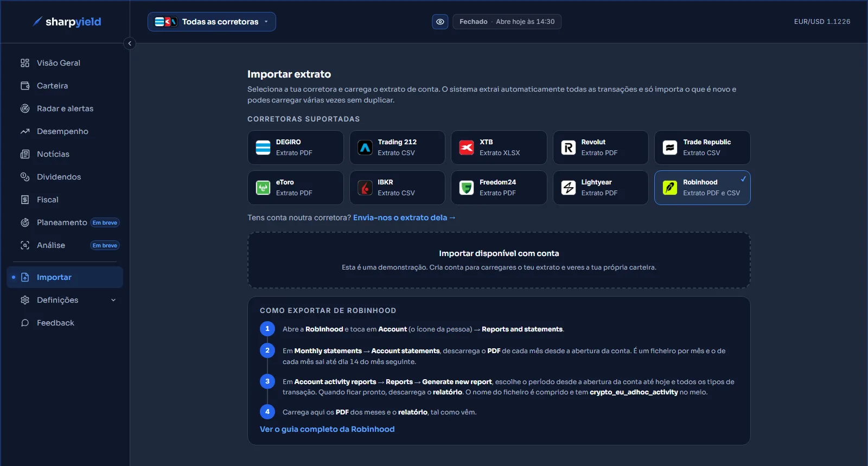Open the Todas as corretoras dropdown
Image resolution: width=868 pixels, height=466 pixels.
click(212, 22)
